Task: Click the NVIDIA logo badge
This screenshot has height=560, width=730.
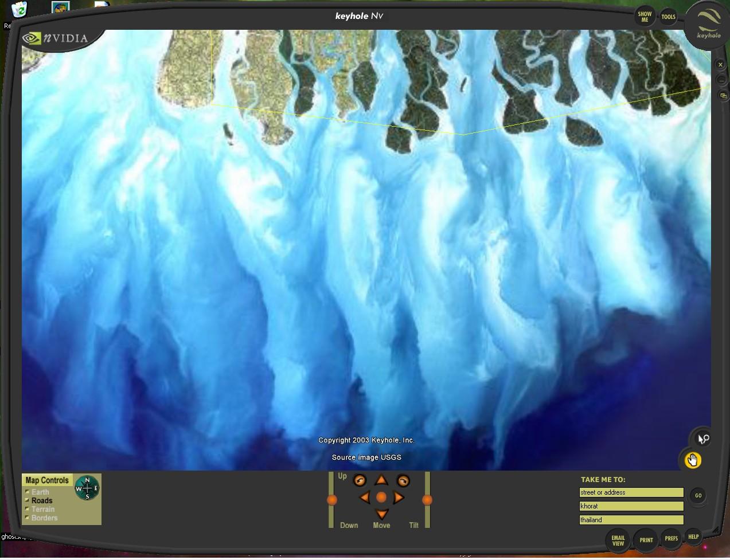Action: [56, 38]
